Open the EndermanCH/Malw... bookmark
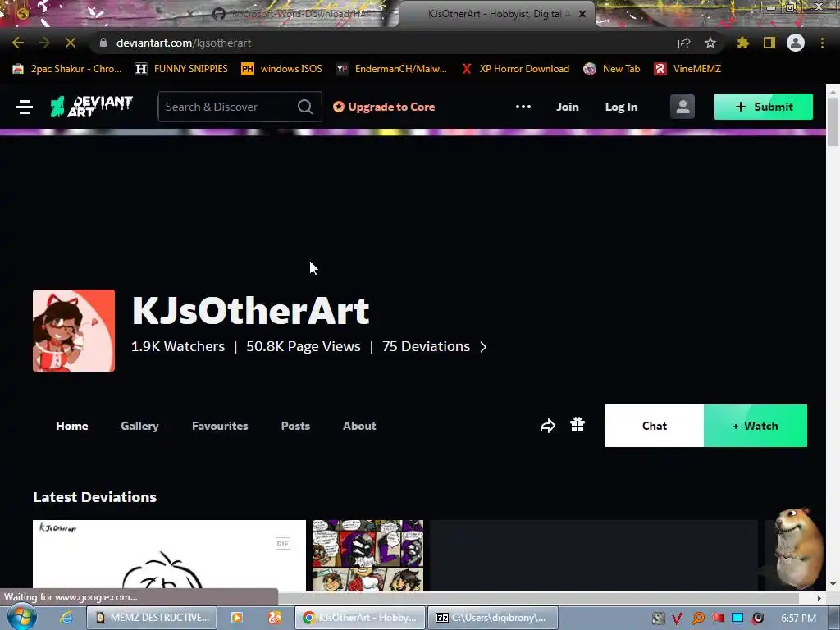The width and height of the screenshot is (840, 630). [x=391, y=69]
